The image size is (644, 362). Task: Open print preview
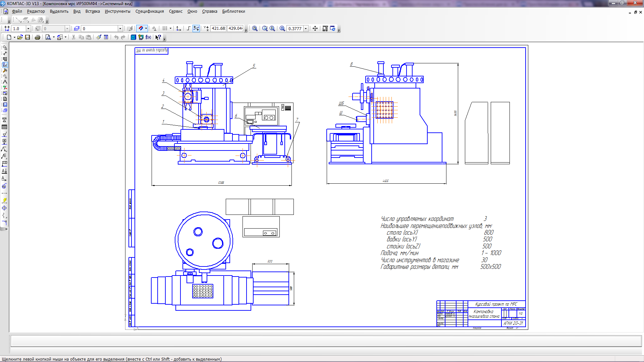point(48,37)
